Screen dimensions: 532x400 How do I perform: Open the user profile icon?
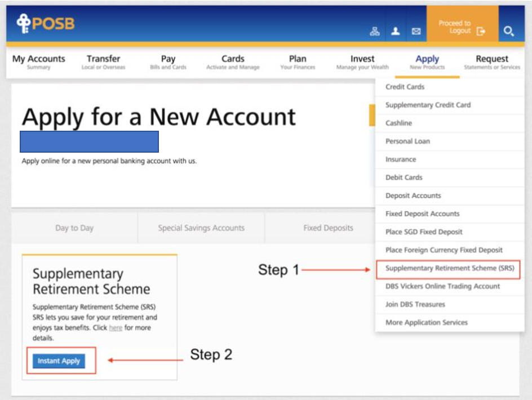tap(395, 31)
